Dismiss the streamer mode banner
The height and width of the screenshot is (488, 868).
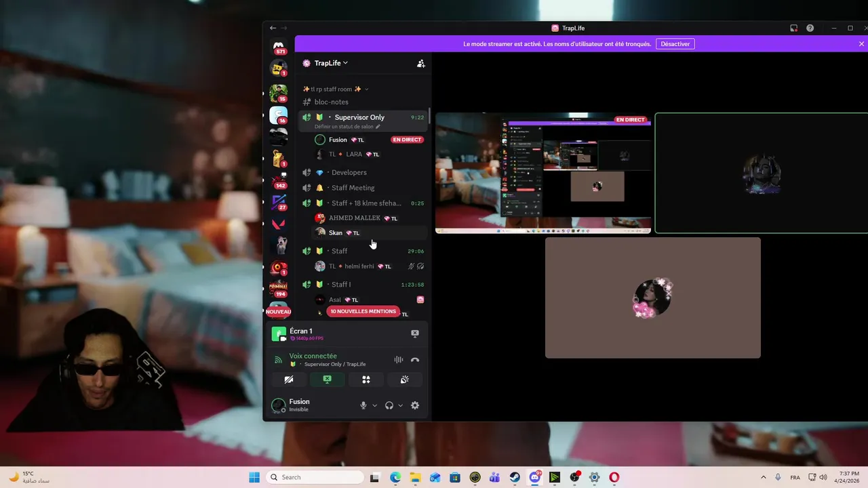(861, 44)
